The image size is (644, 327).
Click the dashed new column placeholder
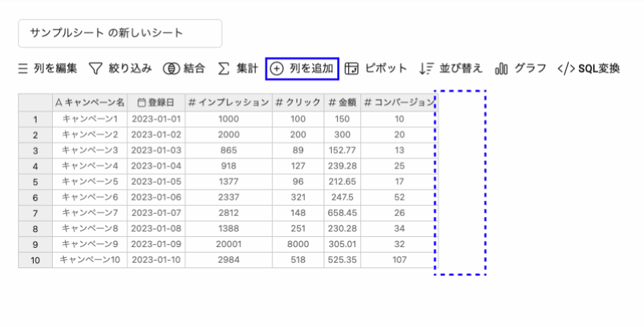[460, 183]
